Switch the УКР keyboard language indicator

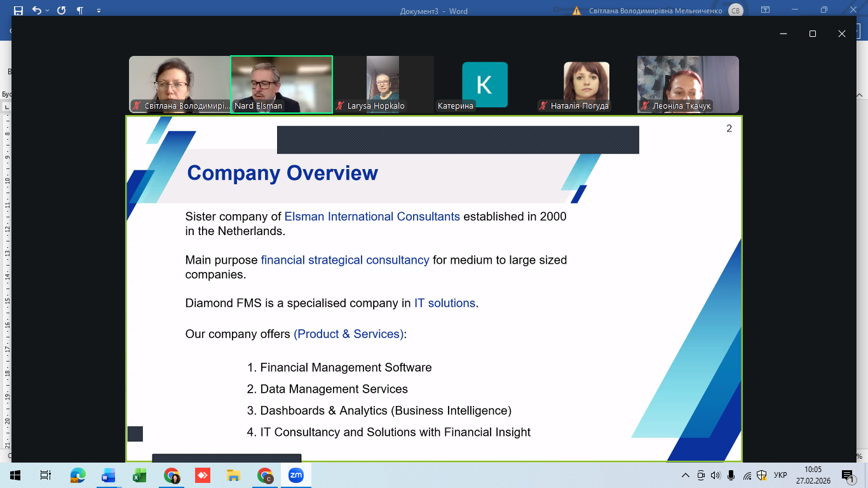[781, 475]
